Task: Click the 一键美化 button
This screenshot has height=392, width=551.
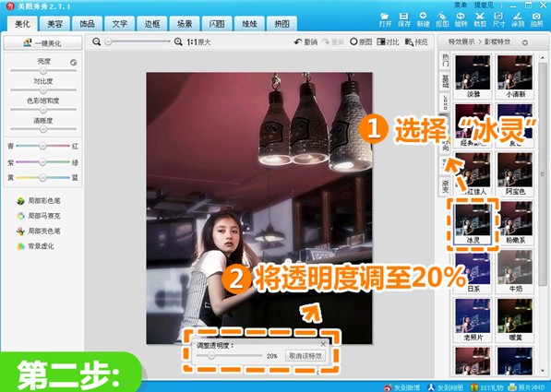Action: pyautogui.click(x=42, y=43)
